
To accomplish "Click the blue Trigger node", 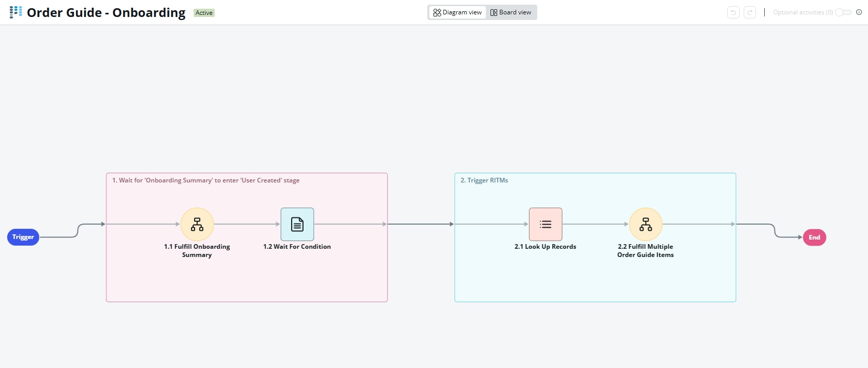I will pyautogui.click(x=23, y=237).
